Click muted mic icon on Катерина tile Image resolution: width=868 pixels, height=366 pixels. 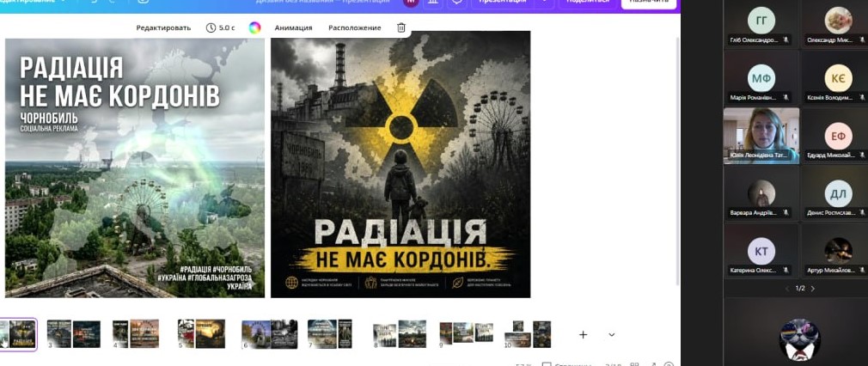(x=785, y=271)
